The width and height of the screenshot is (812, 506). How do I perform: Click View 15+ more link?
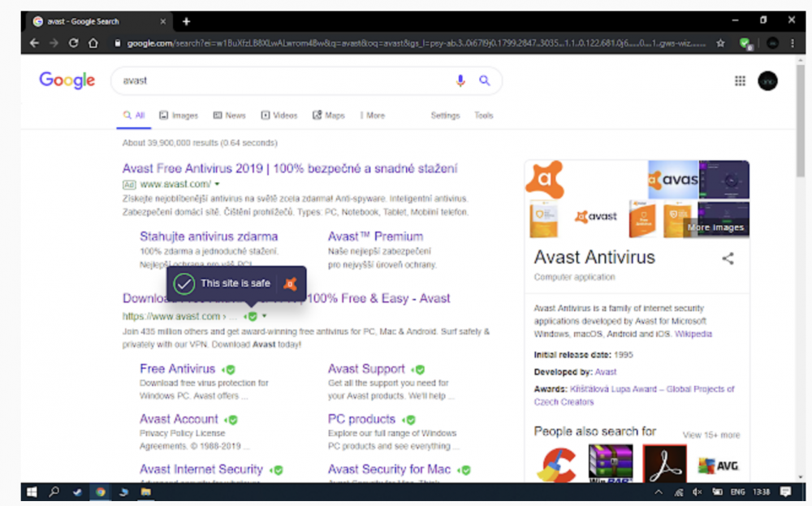[711, 435]
